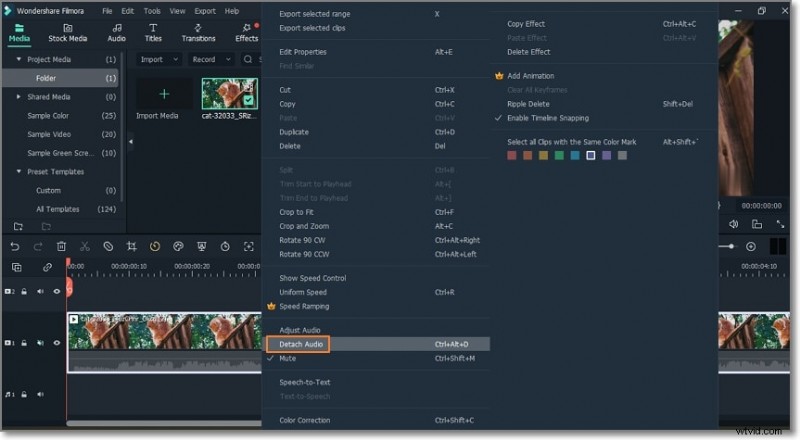Click the crown icon beside Speed Ramping

pyautogui.click(x=271, y=306)
